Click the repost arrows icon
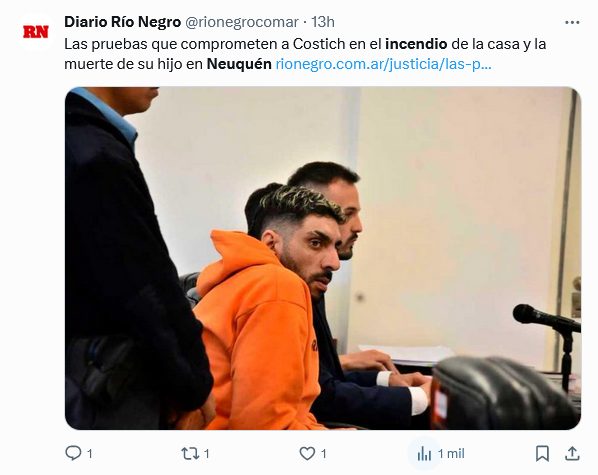598x475 pixels. point(190,453)
